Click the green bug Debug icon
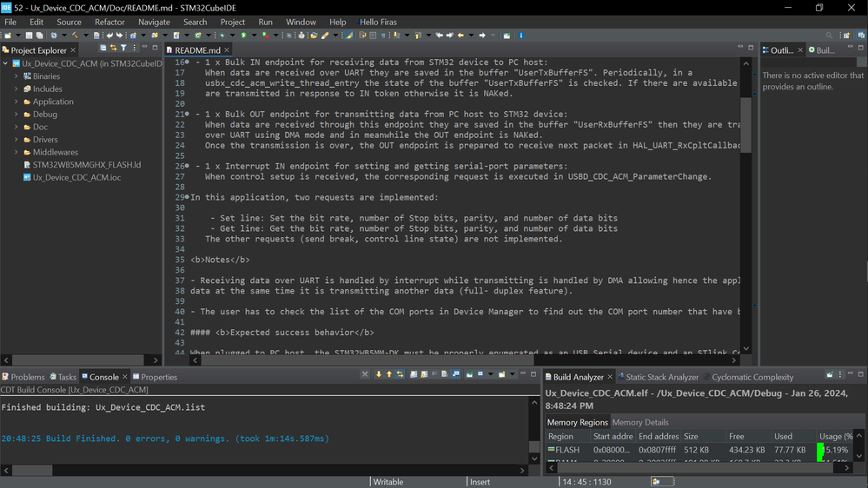Image resolution: width=868 pixels, height=488 pixels. tap(222, 36)
